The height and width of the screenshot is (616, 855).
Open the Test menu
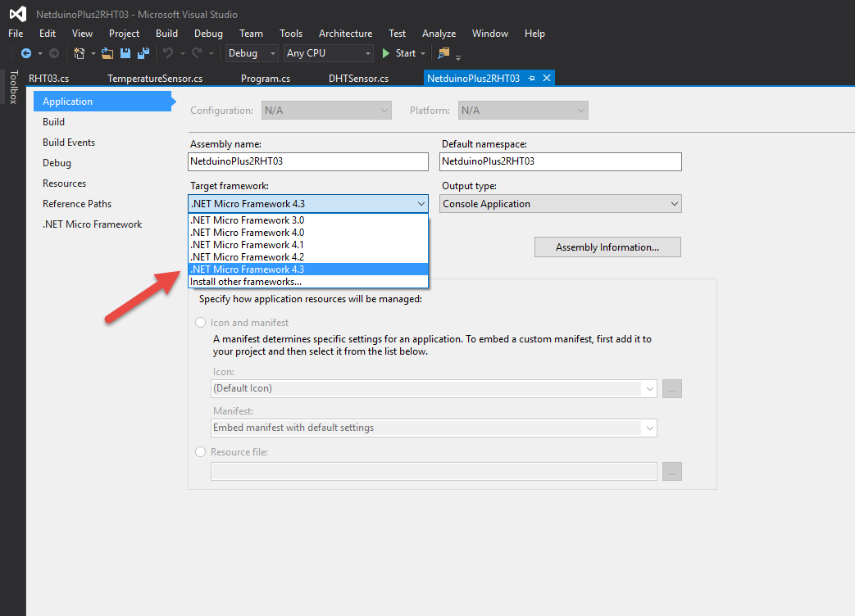point(397,34)
